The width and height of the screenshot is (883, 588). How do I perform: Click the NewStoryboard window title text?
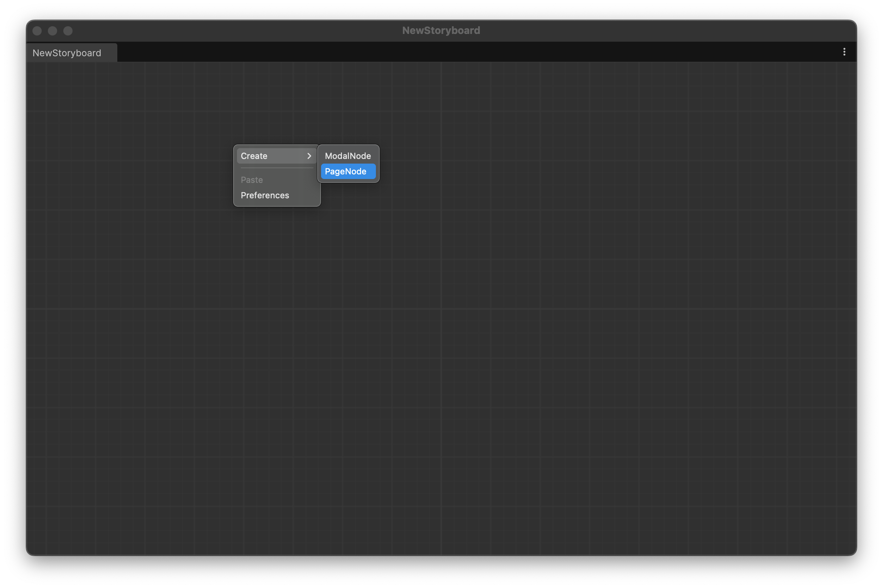441,30
